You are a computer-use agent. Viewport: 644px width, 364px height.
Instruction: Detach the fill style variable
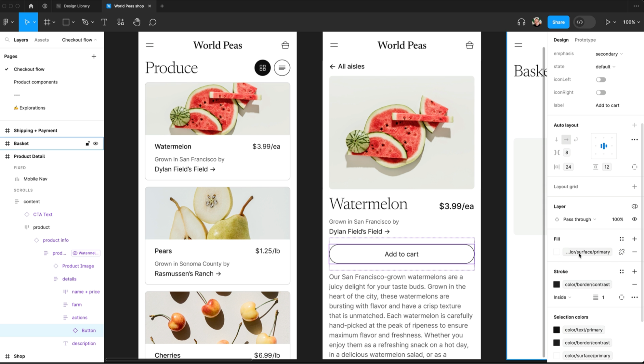coord(621,252)
